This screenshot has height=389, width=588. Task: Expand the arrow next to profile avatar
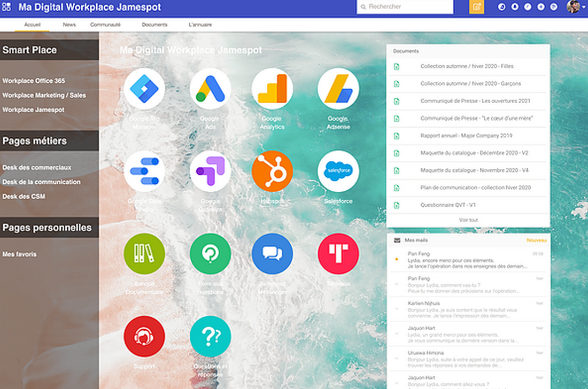(x=584, y=7)
